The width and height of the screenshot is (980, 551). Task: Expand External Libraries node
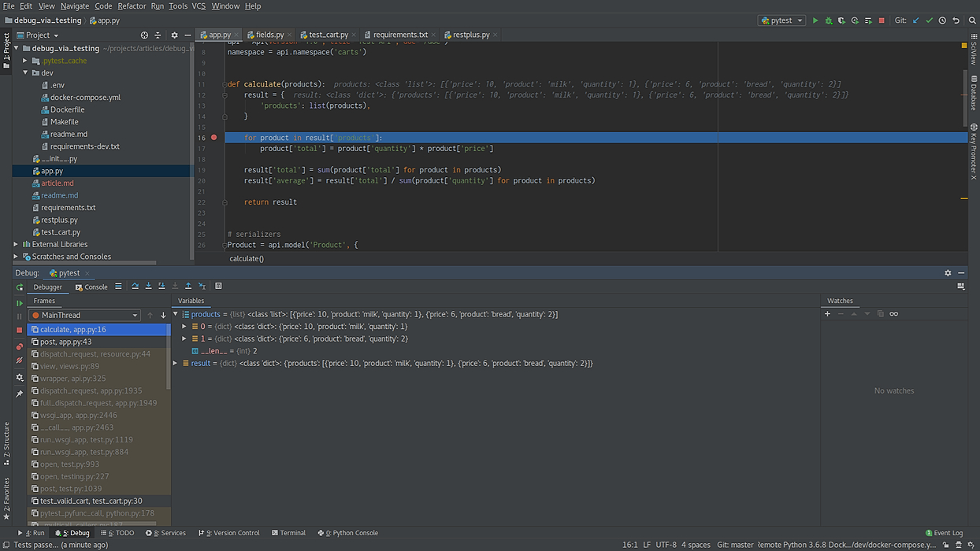(x=16, y=244)
